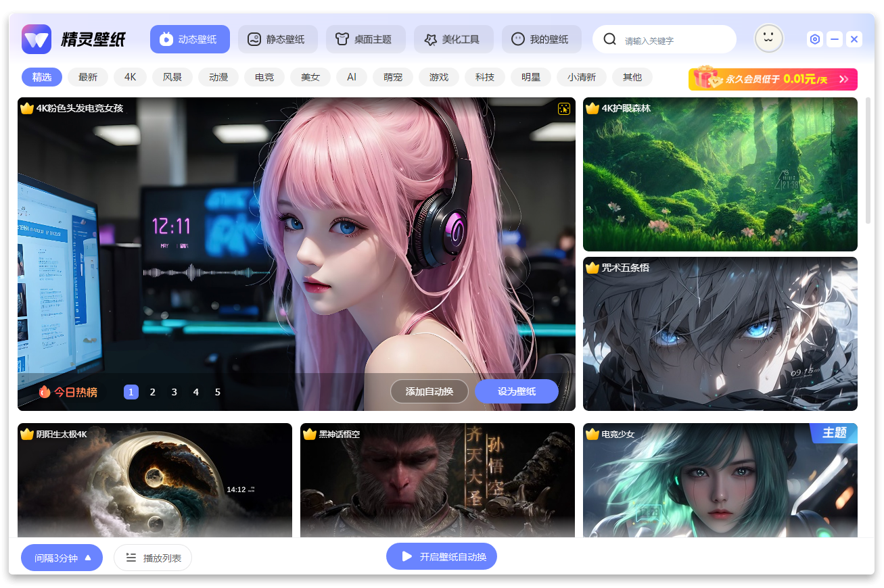Choose the 明星 category chip
Viewport: 884px width, 588px height.
pyautogui.click(x=531, y=77)
